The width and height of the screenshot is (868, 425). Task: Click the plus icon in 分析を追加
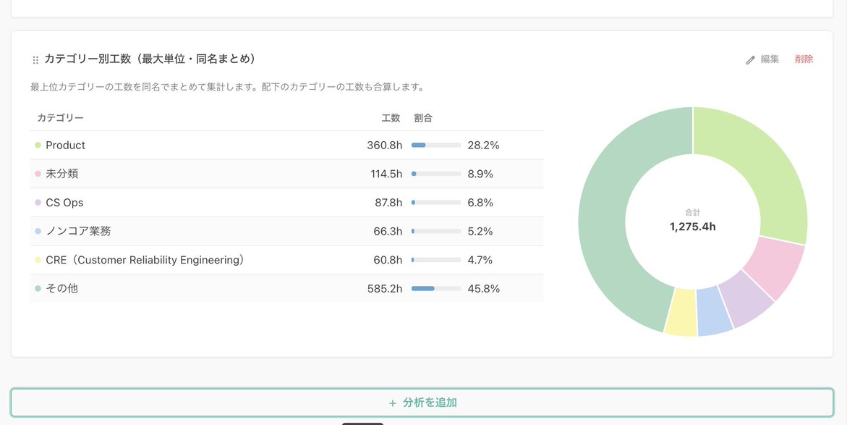tap(393, 403)
